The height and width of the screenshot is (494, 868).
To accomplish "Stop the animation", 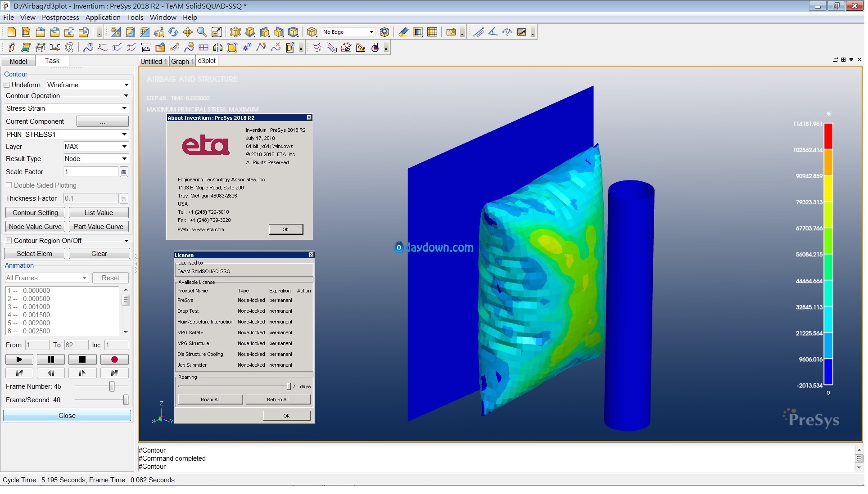I will tap(82, 360).
